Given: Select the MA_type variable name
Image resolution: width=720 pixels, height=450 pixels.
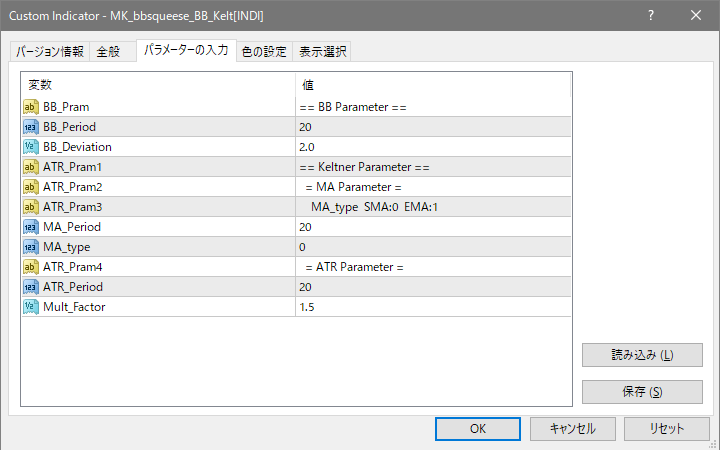Looking at the screenshot, I should coord(67,247).
